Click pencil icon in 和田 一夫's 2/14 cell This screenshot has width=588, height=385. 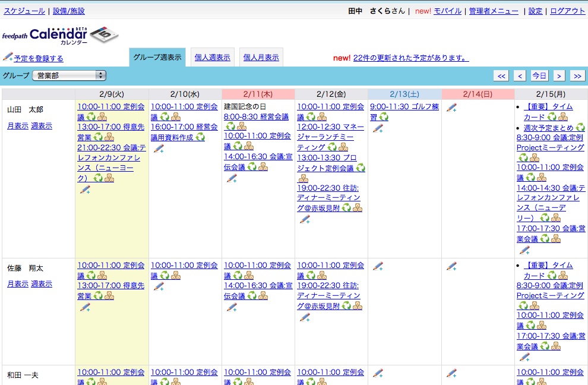[451, 373]
